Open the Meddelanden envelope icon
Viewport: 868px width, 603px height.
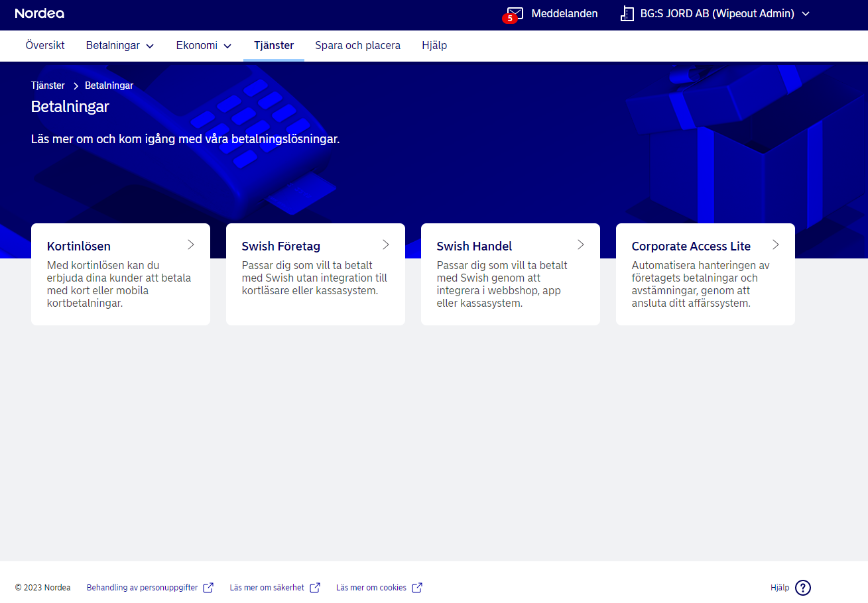click(516, 13)
